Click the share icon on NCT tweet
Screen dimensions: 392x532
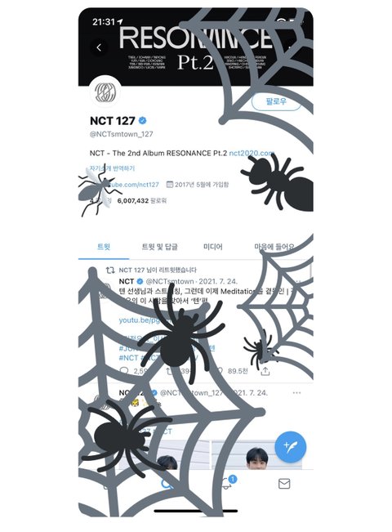[x=265, y=371]
